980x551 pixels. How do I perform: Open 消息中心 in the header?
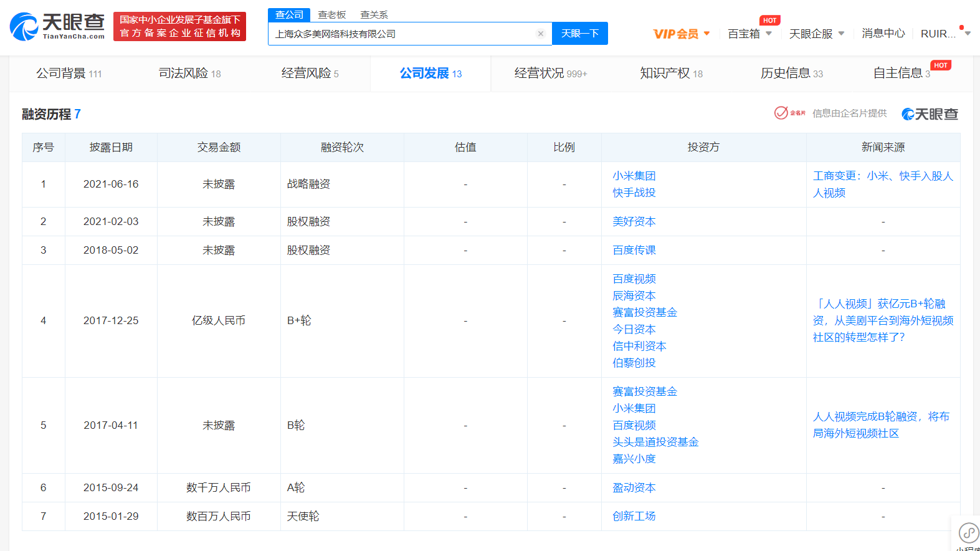(x=883, y=34)
